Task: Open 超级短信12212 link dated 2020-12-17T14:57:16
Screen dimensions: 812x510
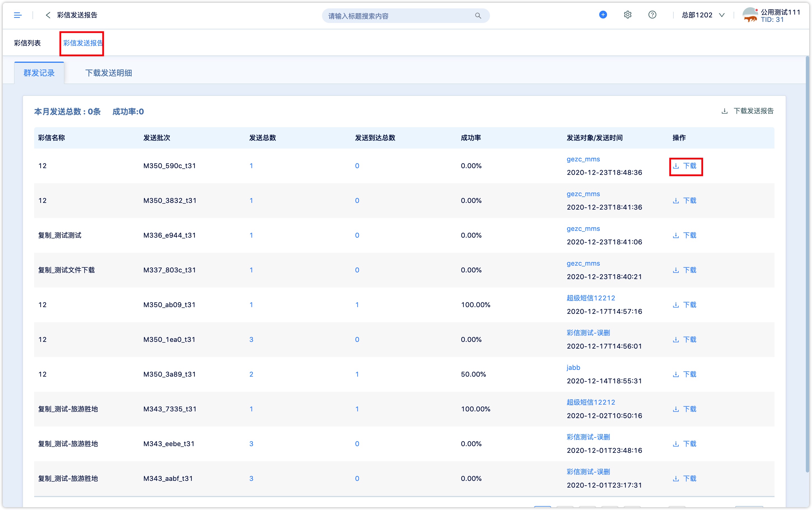Action: coord(591,298)
